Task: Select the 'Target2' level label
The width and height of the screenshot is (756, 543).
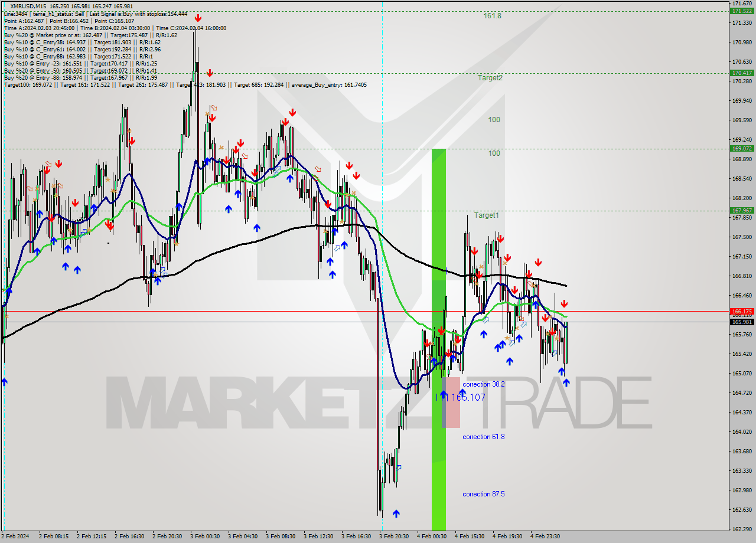Action: tap(490, 77)
